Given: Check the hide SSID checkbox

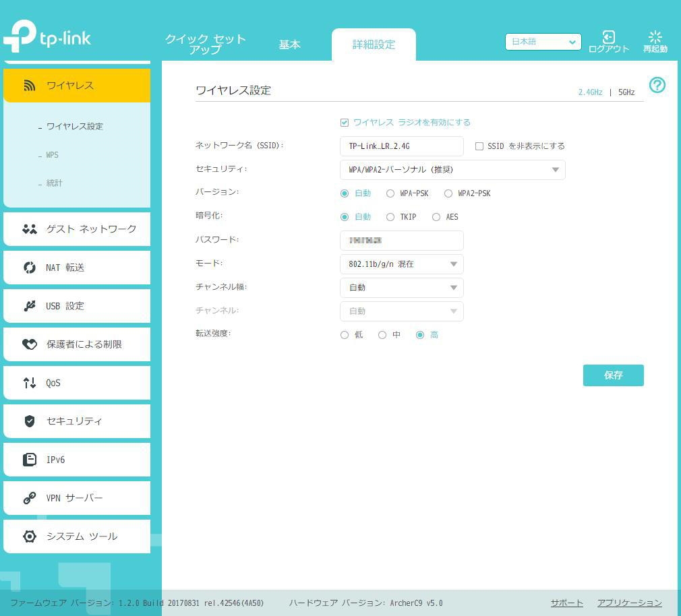Looking at the screenshot, I should point(479,146).
